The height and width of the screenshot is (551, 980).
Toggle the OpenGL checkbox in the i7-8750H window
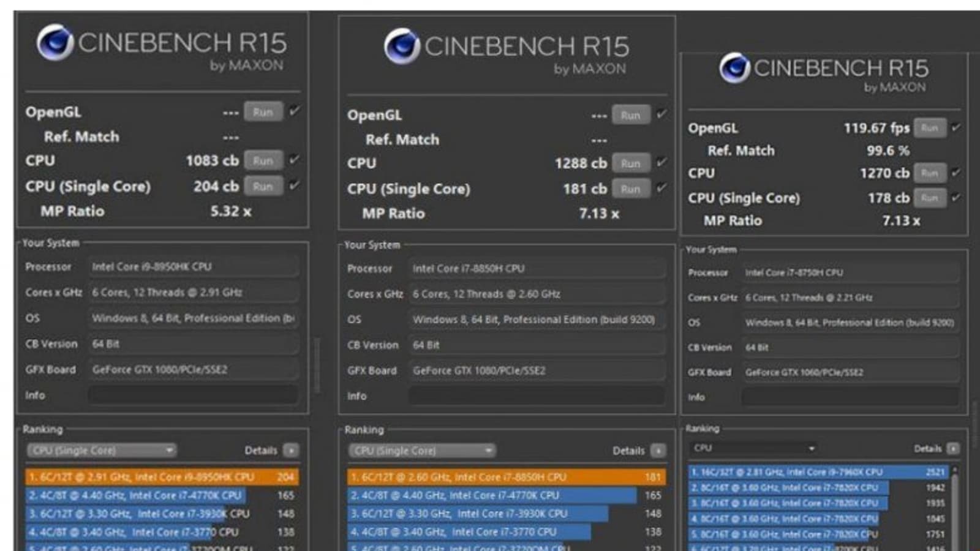point(956,127)
